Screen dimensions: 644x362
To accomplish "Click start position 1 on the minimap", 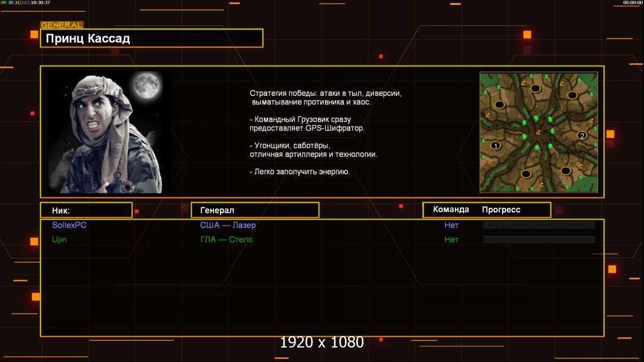I will (x=495, y=145).
